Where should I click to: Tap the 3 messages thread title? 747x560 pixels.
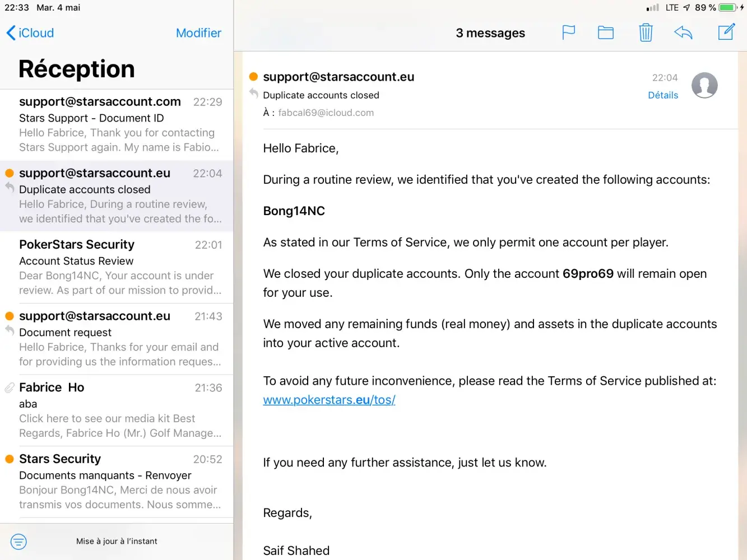(490, 33)
